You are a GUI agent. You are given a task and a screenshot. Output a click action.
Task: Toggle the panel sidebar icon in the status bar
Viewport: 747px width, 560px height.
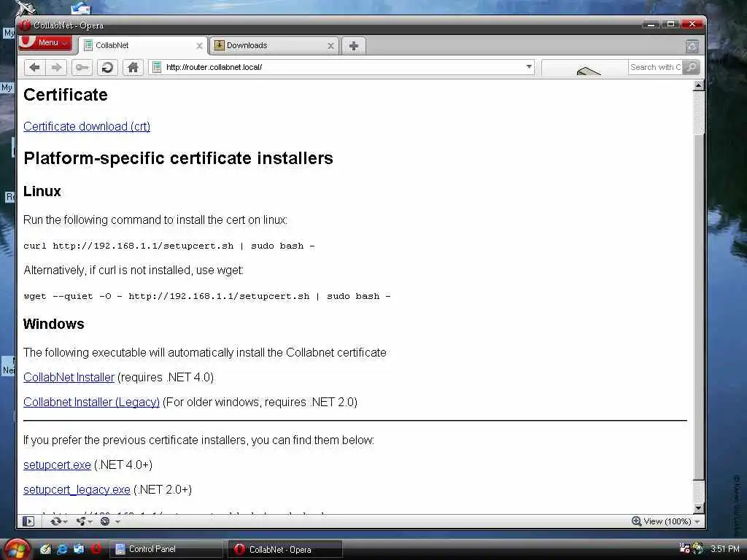point(28,521)
